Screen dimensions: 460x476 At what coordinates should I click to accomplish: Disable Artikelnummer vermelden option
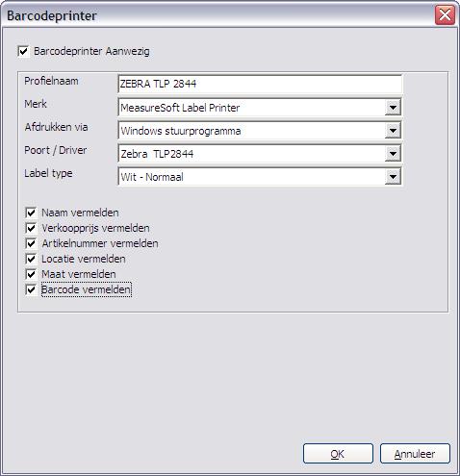click(x=31, y=243)
